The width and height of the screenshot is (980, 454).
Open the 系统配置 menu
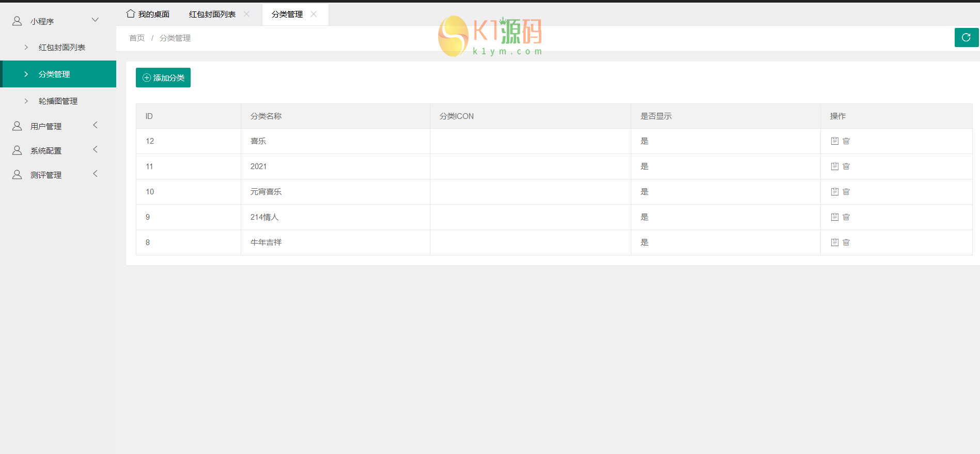tap(58, 150)
